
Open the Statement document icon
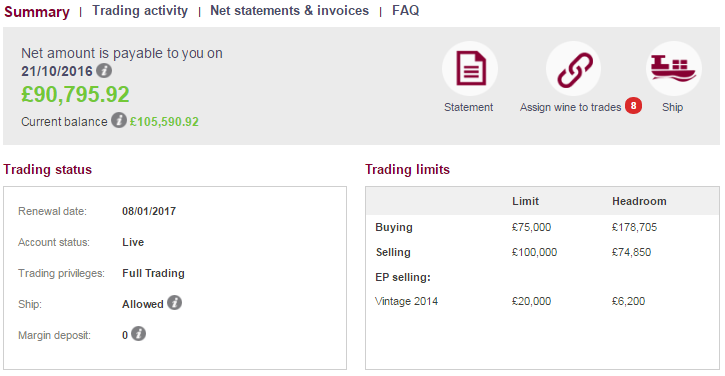tap(470, 69)
